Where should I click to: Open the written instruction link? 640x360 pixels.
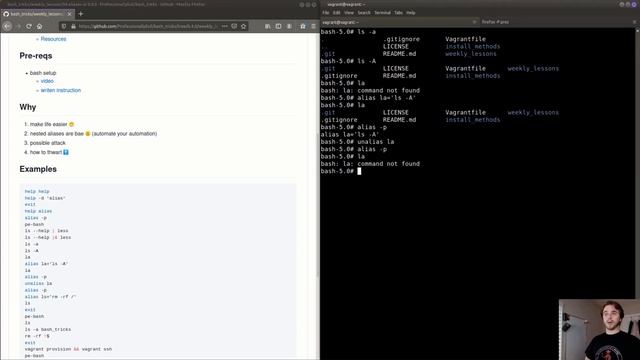[60, 90]
